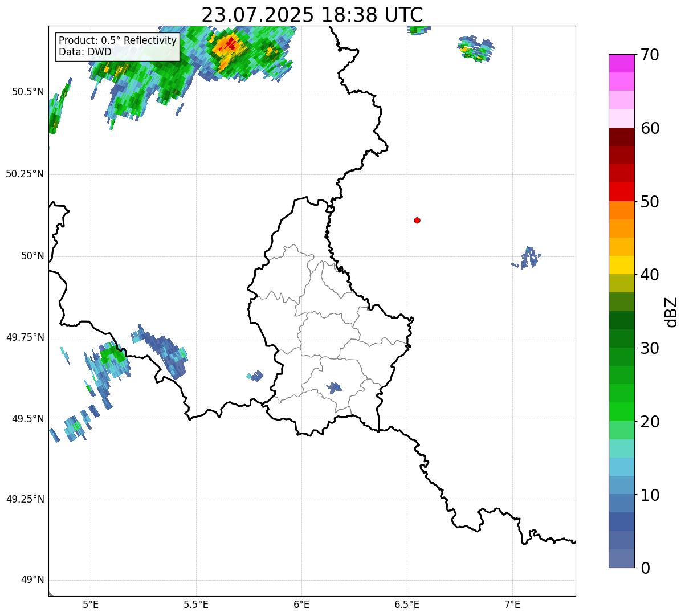Viewport: 685px width, 616px height.
Task: Click the 50.25°N latitude label
Action: 25,174
